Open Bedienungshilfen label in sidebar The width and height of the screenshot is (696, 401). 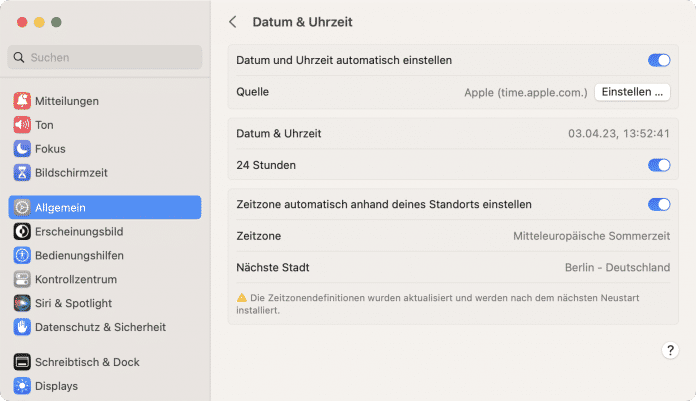79,255
